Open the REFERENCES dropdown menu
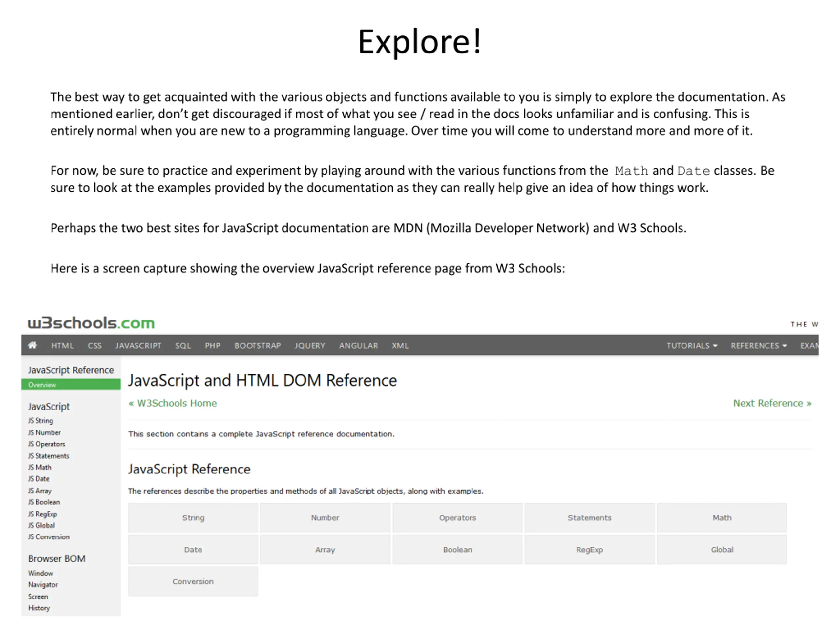The image size is (840, 630). click(x=759, y=346)
